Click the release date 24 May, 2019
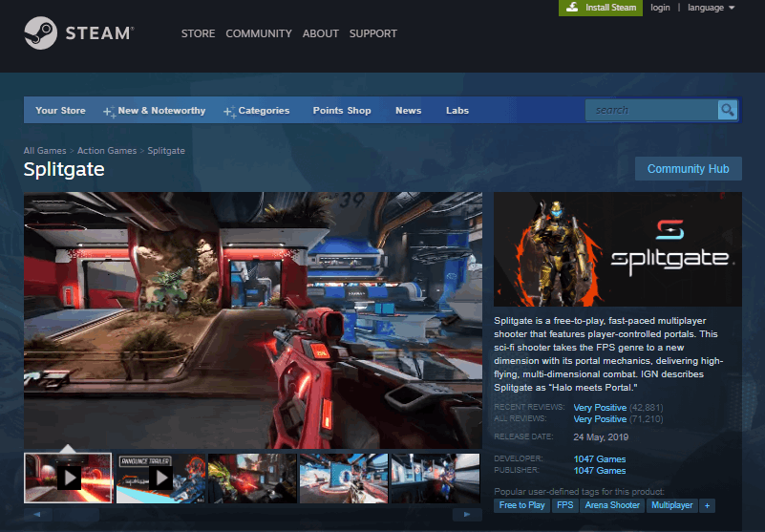 click(601, 437)
